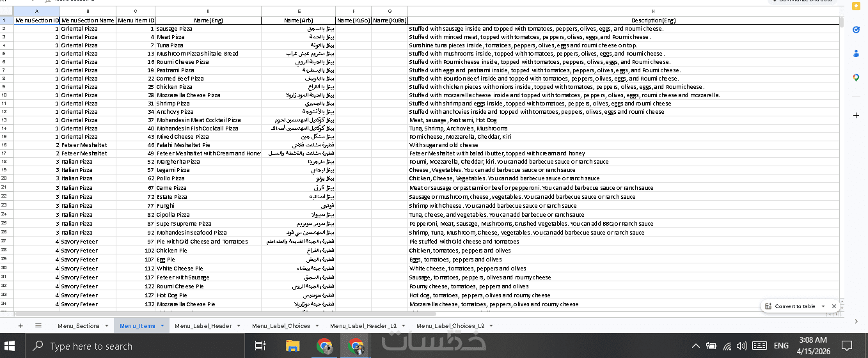
Task: Select the Description(Eng) header cell
Action: (624, 20)
